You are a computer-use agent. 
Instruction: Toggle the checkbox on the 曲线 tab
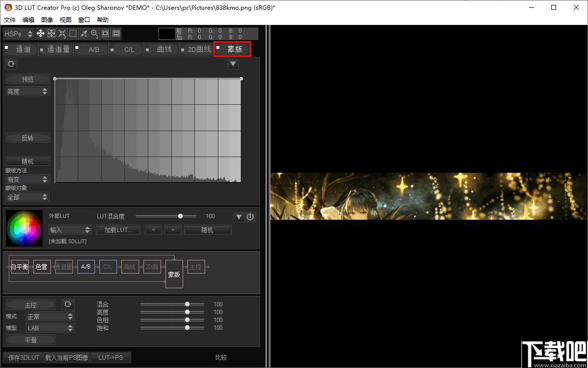[147, 47]
